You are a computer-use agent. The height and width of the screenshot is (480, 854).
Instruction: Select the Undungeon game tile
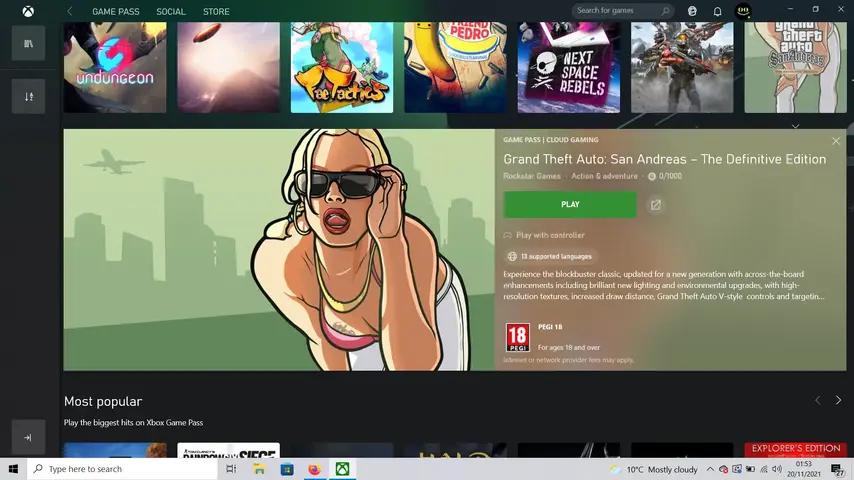coord(115,68)
